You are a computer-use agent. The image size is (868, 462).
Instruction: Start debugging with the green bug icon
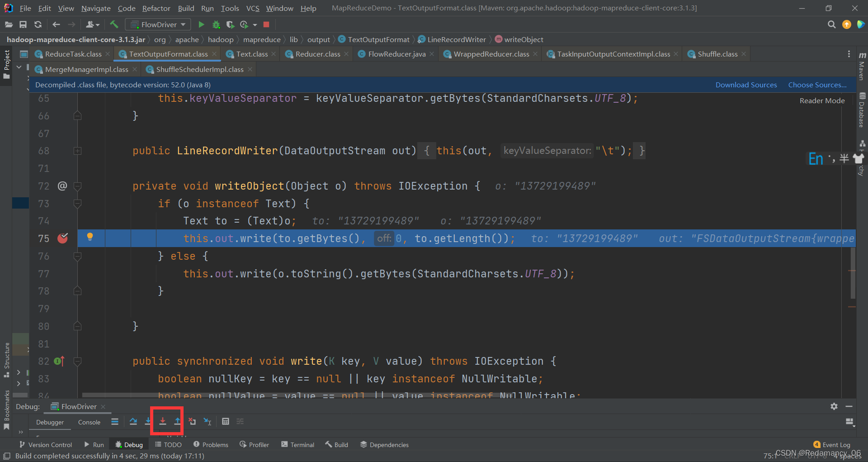point(216,24)
